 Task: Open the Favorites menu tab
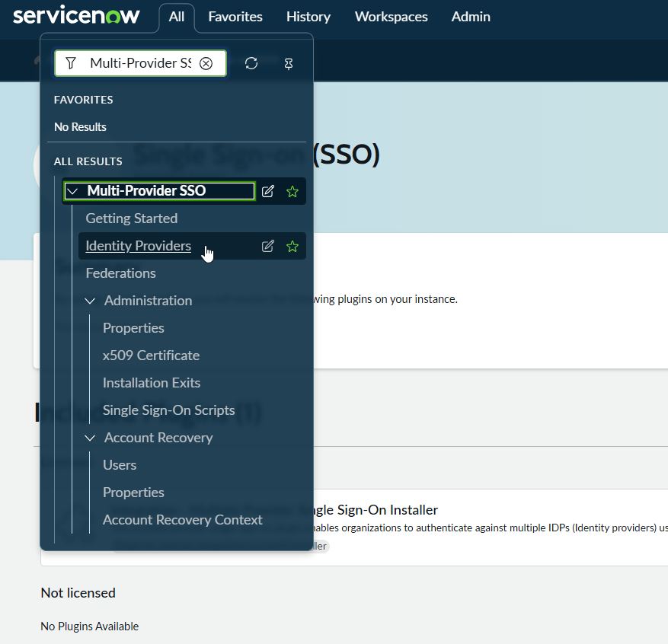click(x=235, y=17)
